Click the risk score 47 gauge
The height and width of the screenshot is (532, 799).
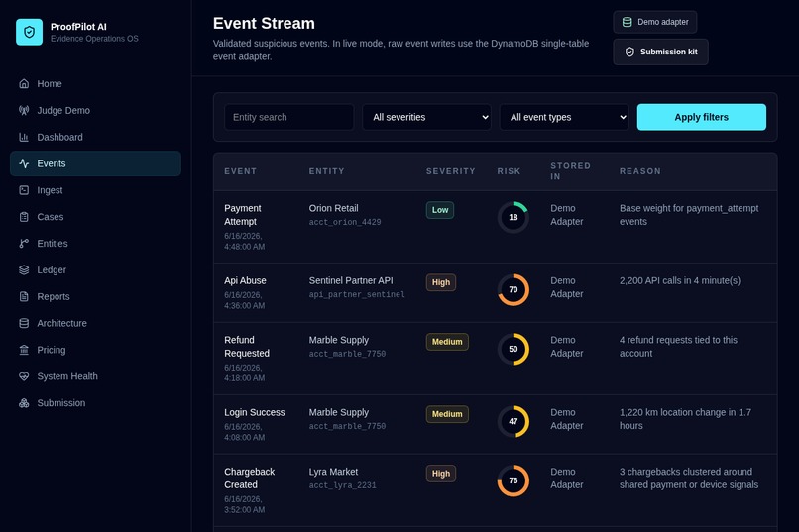click(514, 421)
